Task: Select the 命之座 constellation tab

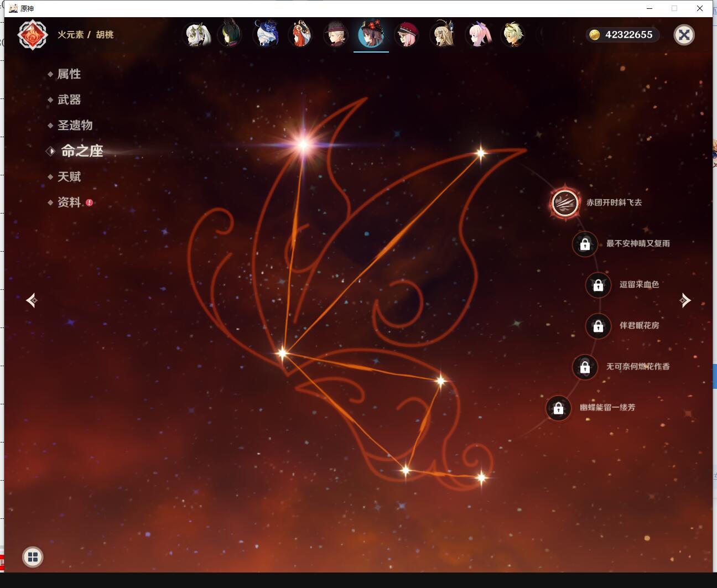Action: coord(82,151)
